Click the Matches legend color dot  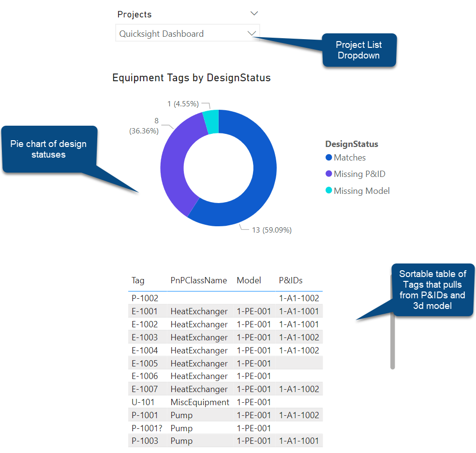(329, 158)
